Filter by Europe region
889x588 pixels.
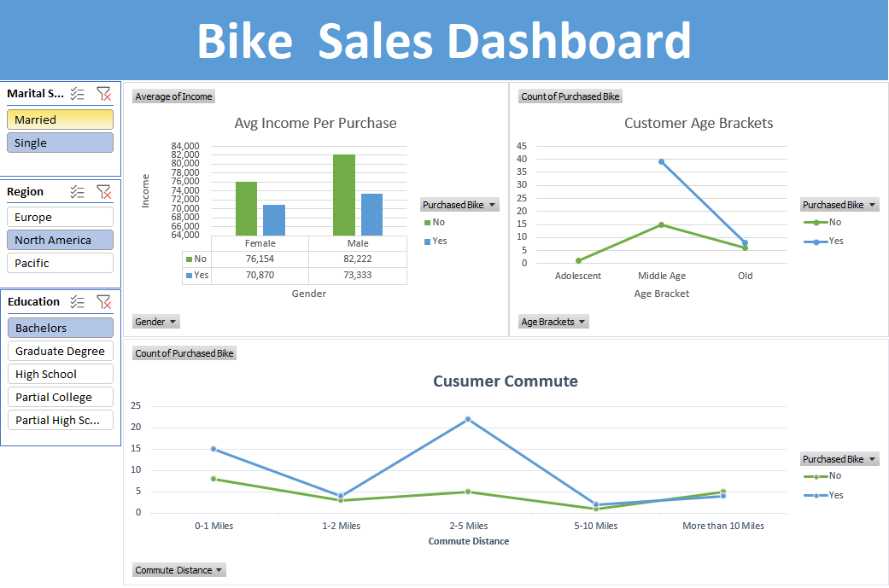tap(60, 217)
